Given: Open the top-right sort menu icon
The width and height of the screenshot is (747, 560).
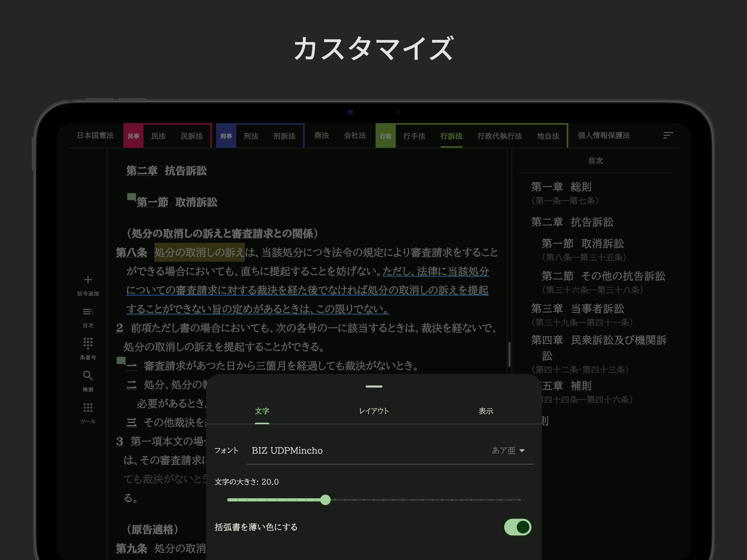Looking at the screenshot, I should (x=668, y=135).
